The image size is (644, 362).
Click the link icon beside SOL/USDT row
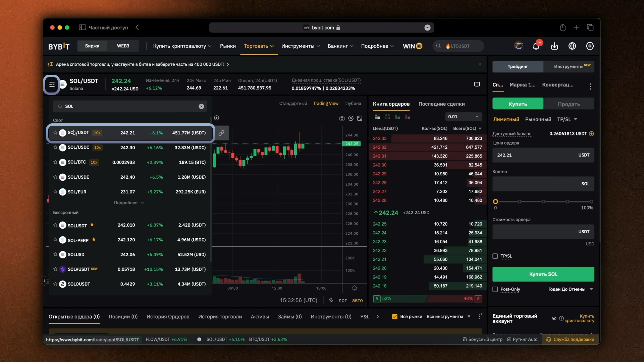pos(221,133)
